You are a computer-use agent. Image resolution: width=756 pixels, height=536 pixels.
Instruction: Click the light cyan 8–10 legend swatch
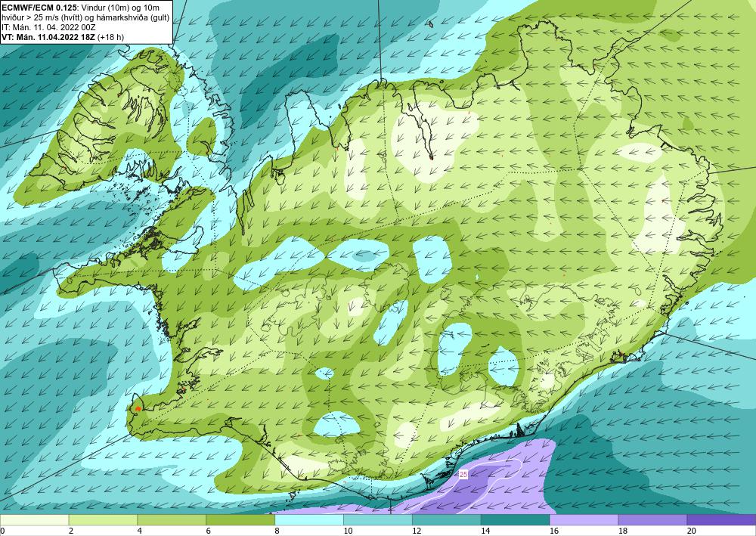click(x=309, y=519)
